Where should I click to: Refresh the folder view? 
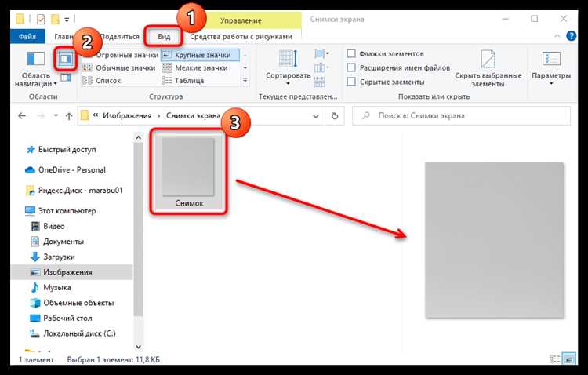[x=335, y=116]
